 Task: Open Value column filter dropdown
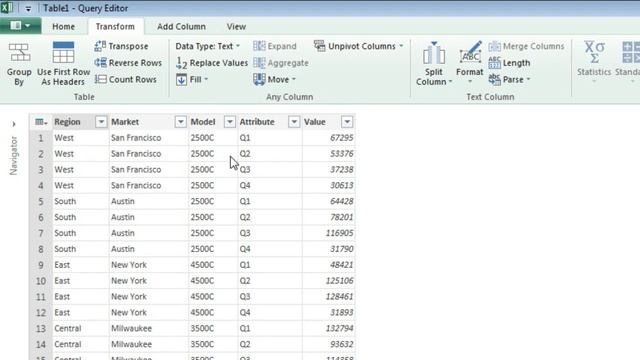(347, 122)
